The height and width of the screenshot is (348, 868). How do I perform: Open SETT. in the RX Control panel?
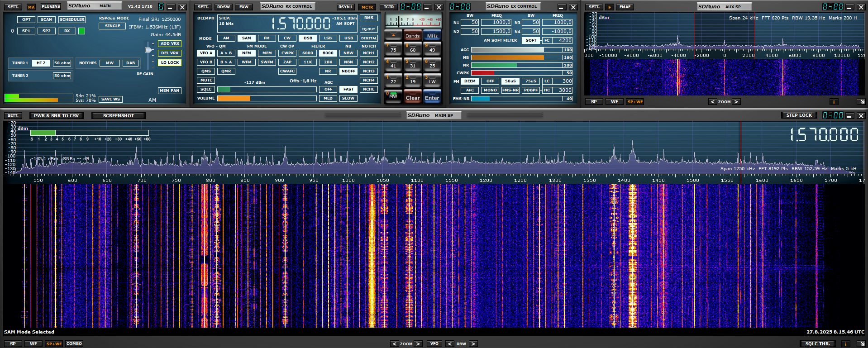point(203,7)
